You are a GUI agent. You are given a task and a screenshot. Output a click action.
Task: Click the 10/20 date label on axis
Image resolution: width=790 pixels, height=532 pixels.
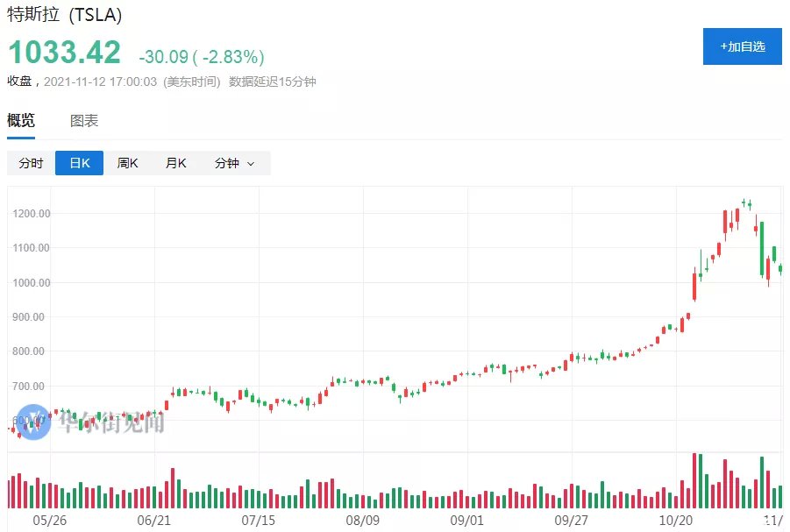pos(675,520)
